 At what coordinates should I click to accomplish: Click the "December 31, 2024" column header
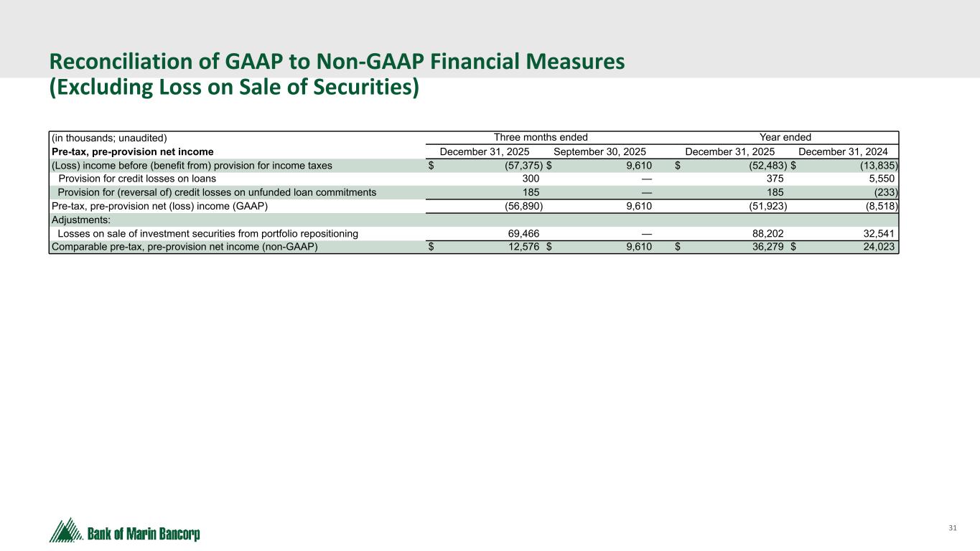(843, 151)
